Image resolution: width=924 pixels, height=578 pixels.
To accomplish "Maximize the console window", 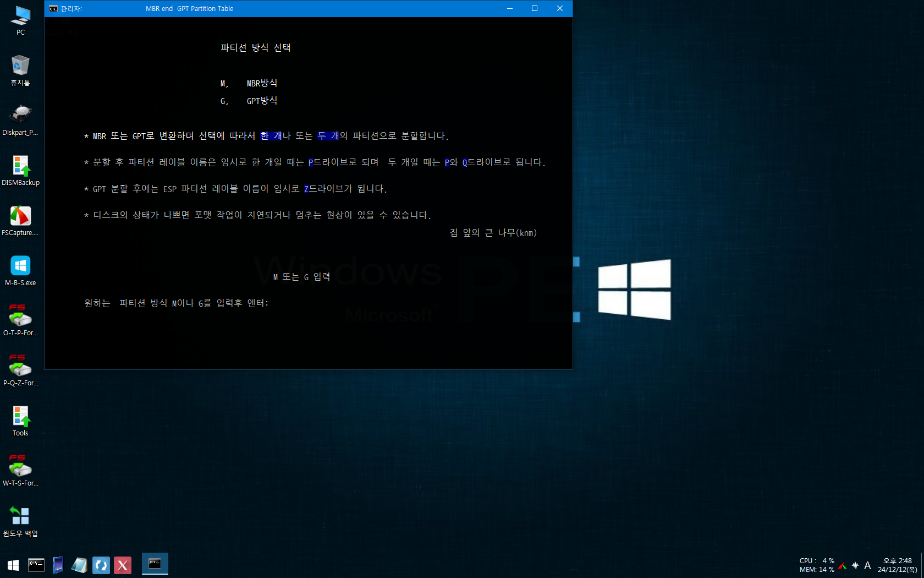I will (x=535, y=9).
